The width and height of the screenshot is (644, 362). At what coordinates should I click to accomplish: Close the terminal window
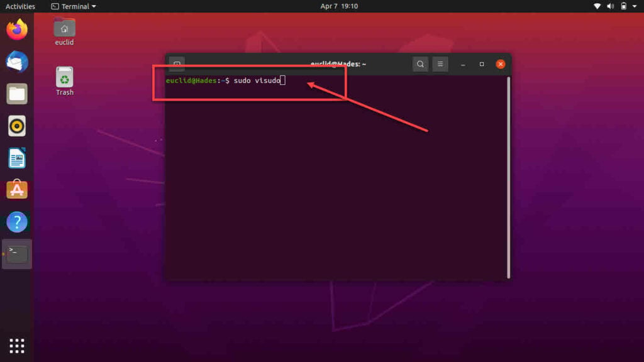pos(500,64)
